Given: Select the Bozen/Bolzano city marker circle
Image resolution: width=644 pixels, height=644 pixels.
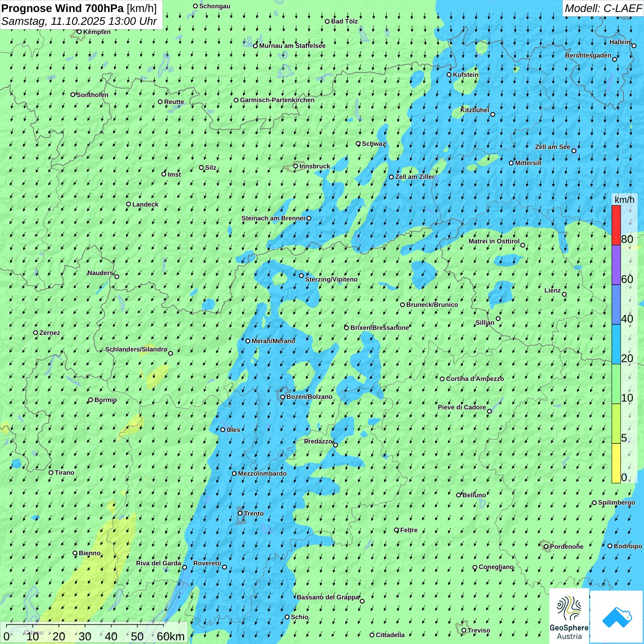Looking at the screenshot, I should tap(282, 397).
